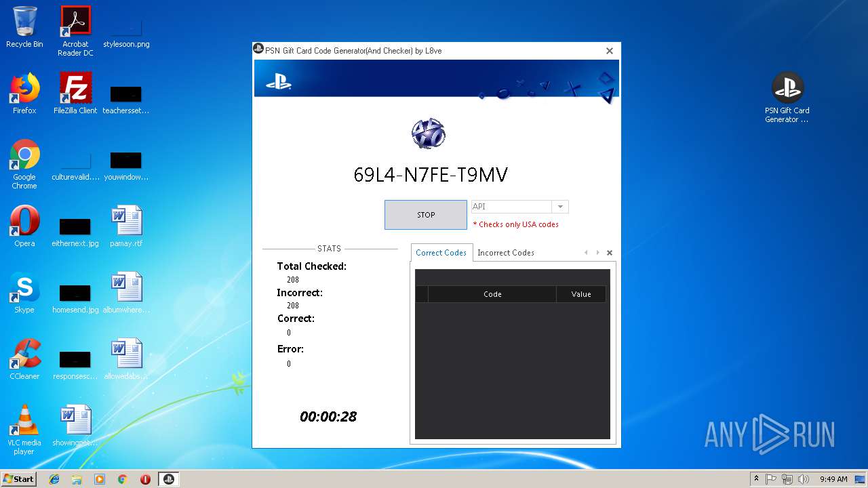Launch CCleaner desktop shortcut
The width and height of the screenshot is (868, 488).
[x=24, y=359]
